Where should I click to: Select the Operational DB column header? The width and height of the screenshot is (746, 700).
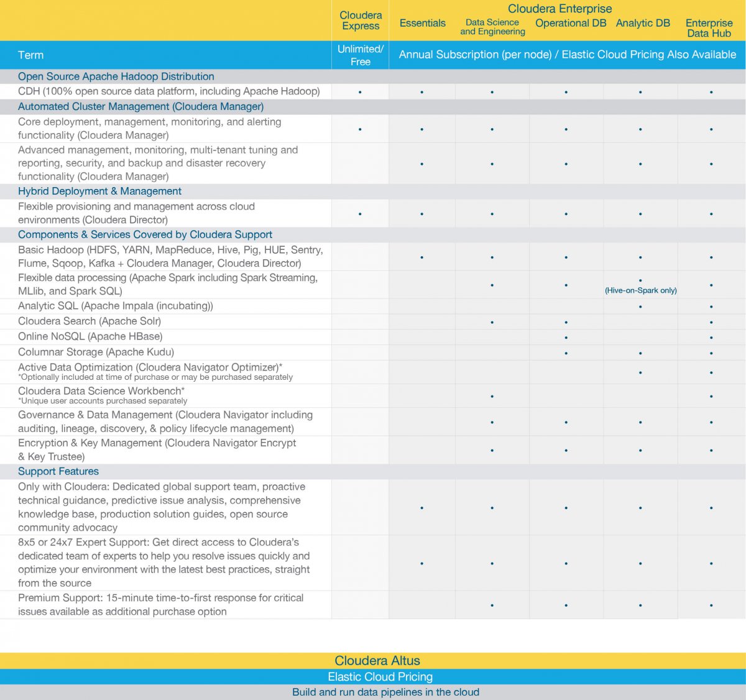(571, 23)
